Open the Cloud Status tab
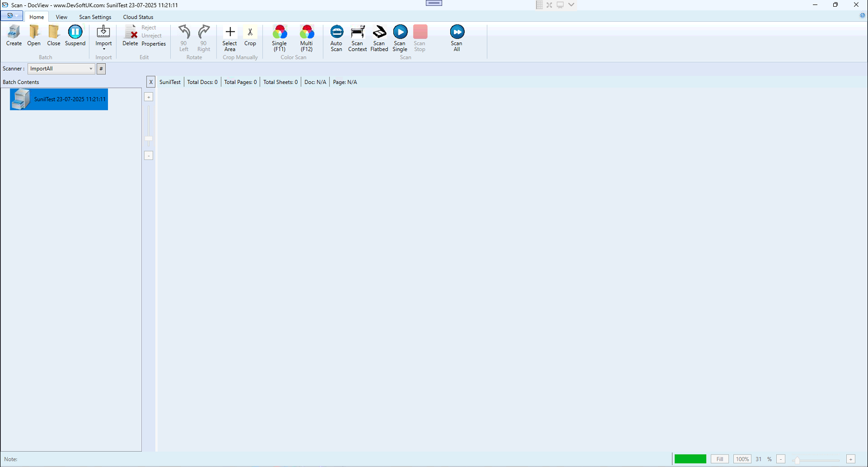This screenshot has width=868, height=467. [138, 16]
